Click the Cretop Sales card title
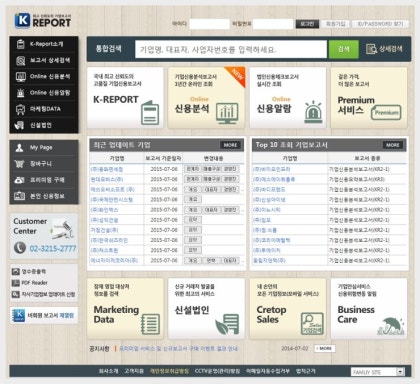The image size is (420, 384). tap(271, 314)
